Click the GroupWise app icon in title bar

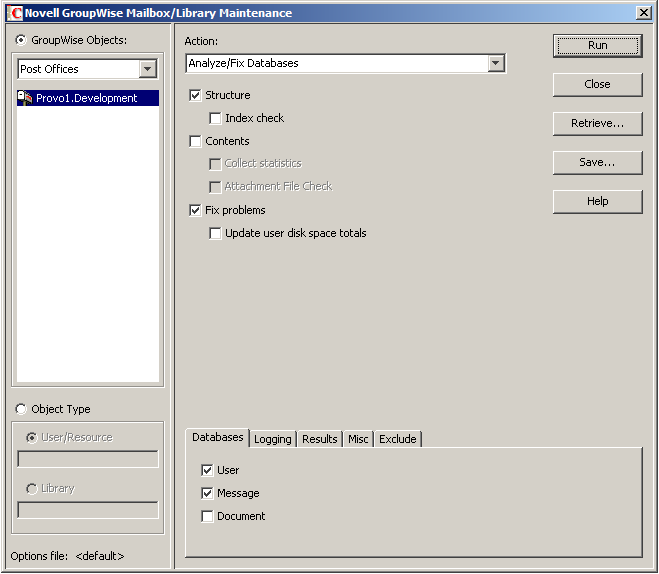(x=16, y=13)
